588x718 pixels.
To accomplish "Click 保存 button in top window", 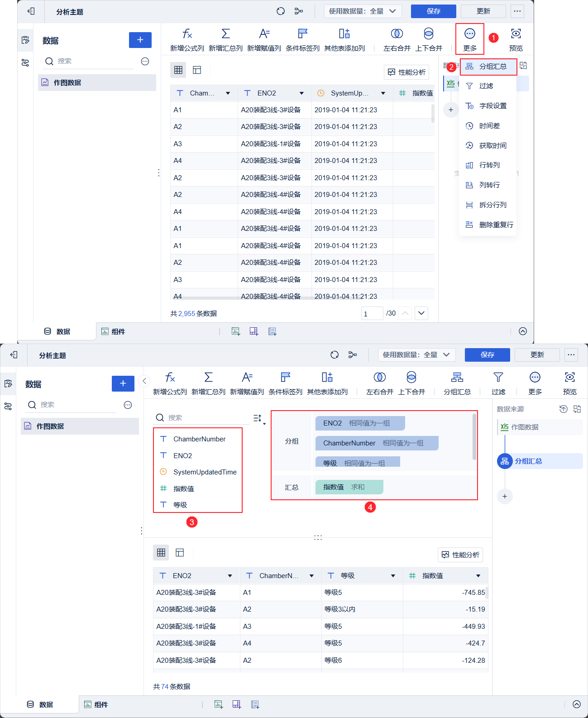I will [x=433, y=11].
